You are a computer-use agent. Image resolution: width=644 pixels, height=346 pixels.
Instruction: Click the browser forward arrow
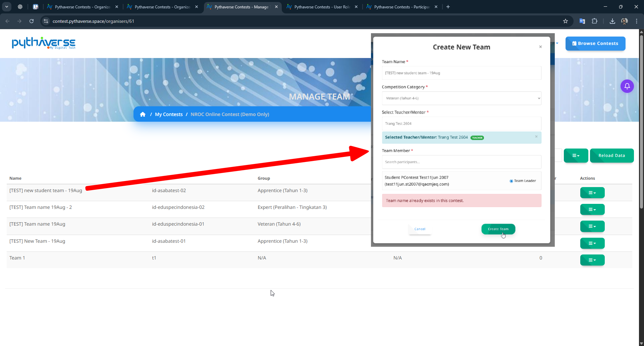(19, 21)
